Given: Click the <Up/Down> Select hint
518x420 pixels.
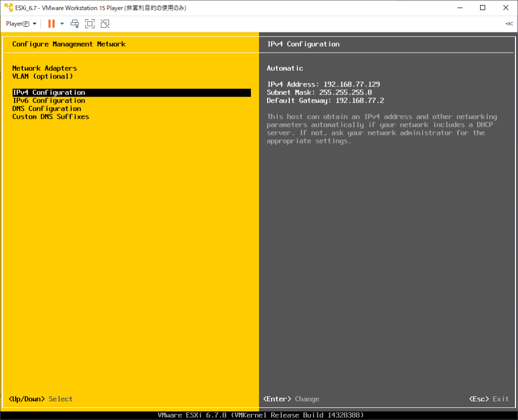Looking at the screenshot, I should [x=40, y=399].
